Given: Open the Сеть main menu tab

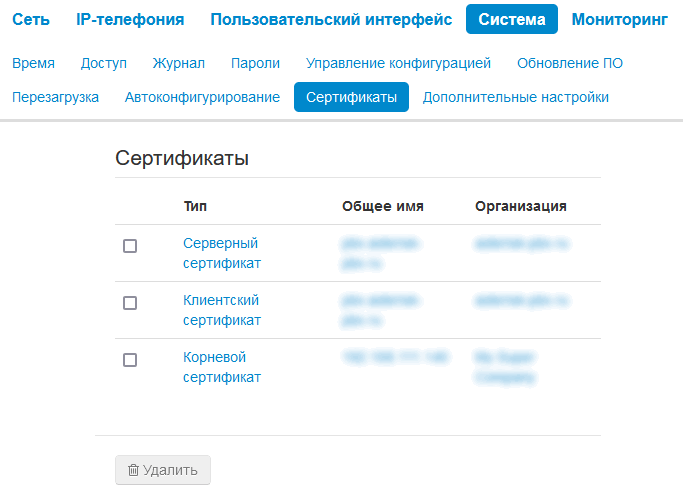Looking at the screenshot, I should pos(31,19).
